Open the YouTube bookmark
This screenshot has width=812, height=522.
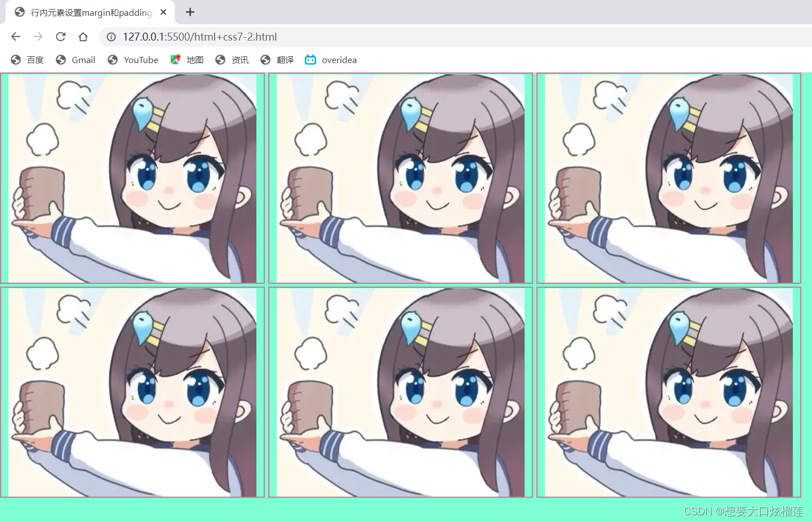(133, 60)
